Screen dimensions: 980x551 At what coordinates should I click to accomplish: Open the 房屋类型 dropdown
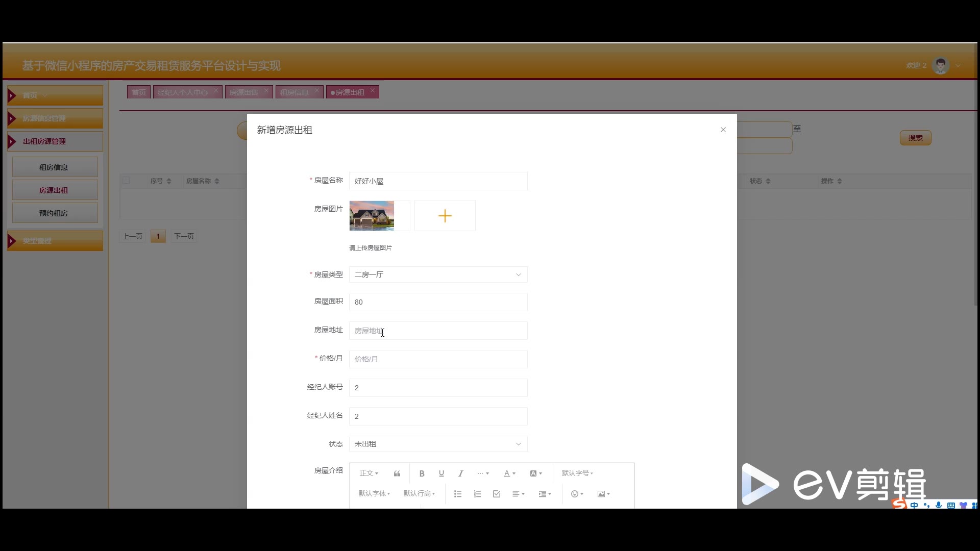point(438,274)
